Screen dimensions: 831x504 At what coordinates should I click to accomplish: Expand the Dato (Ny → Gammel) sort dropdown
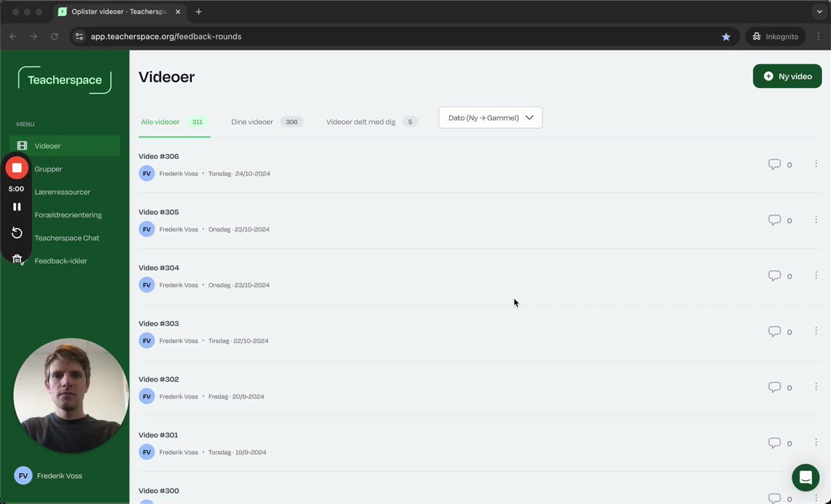tap(490, 118)
